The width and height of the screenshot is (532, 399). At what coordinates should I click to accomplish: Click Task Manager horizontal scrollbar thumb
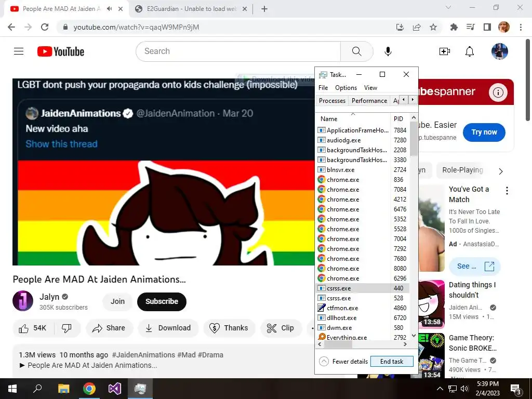[x=338, y=344]
